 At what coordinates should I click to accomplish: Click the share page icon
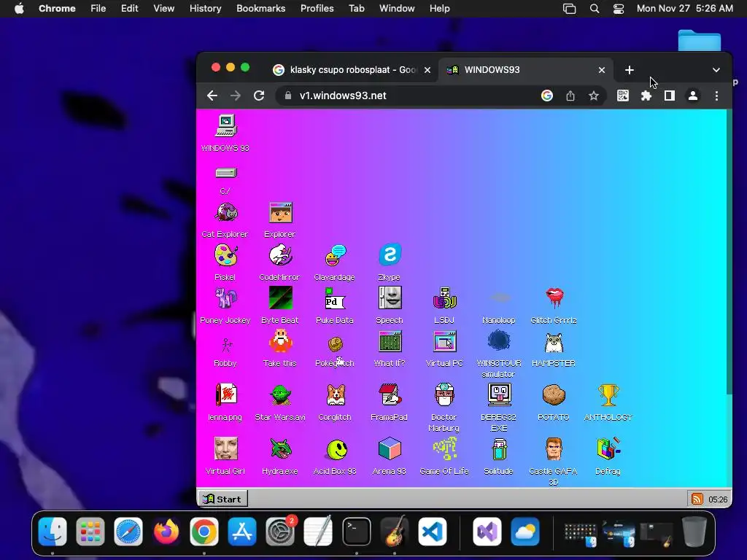pyautogui.click(x=570, y=96)
